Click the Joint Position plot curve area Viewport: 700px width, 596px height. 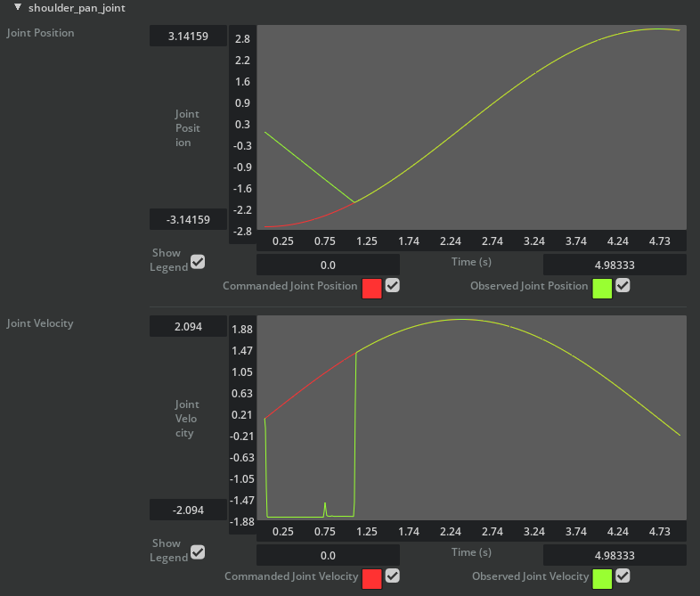pos(471,127)
